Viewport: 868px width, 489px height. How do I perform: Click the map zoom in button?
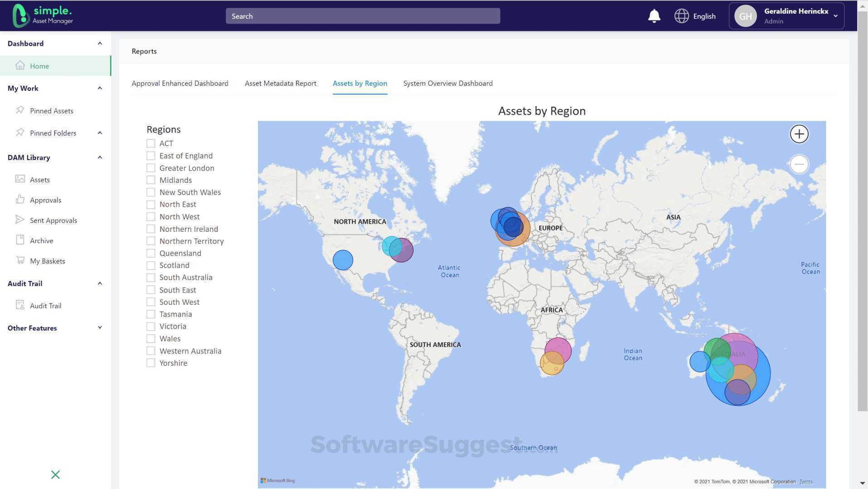tap(799, 133)
